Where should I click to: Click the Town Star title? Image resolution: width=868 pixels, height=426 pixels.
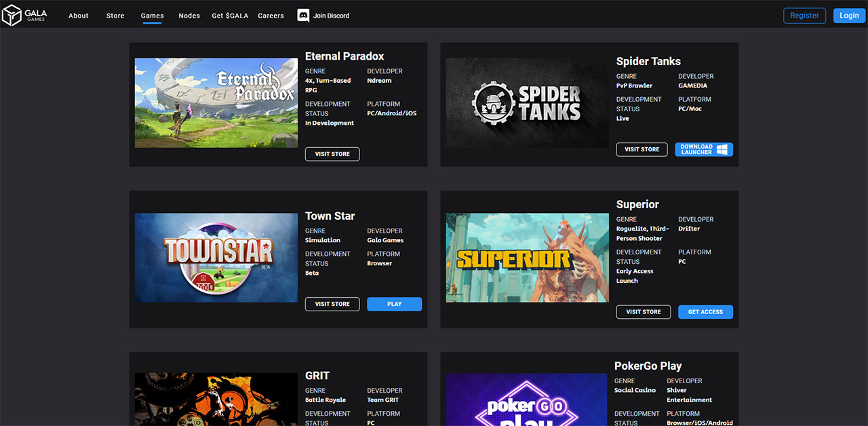330,216
